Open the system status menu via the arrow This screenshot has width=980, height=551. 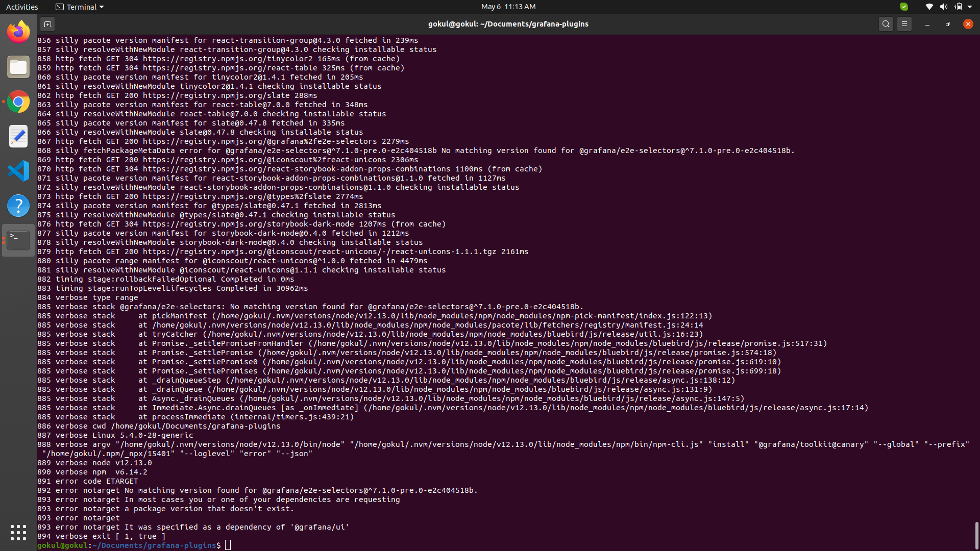point(969,7)
